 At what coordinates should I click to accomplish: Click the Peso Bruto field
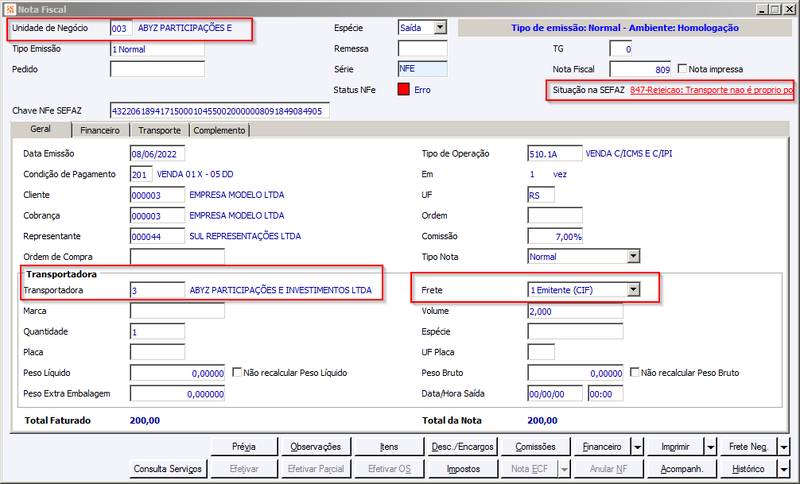575,373
